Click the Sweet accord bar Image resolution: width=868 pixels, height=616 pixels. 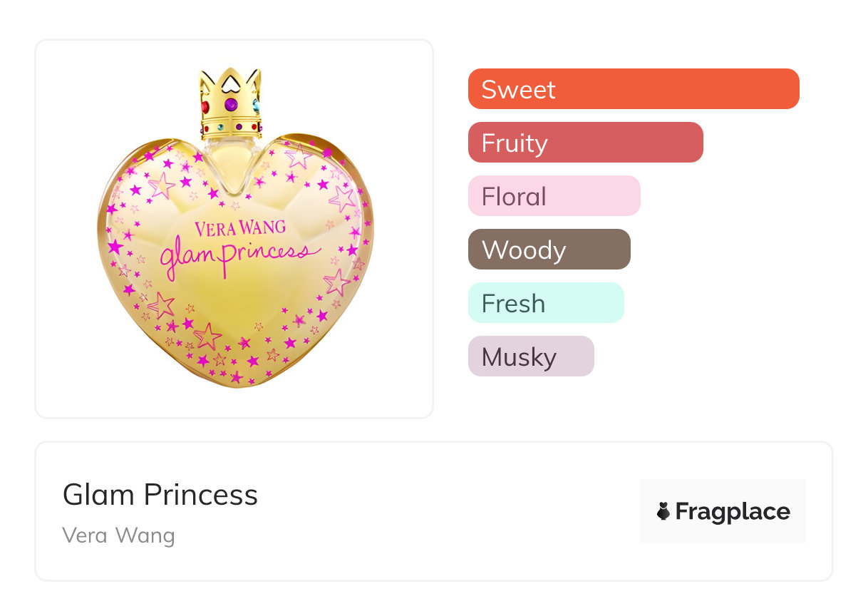tap(633, 89)
